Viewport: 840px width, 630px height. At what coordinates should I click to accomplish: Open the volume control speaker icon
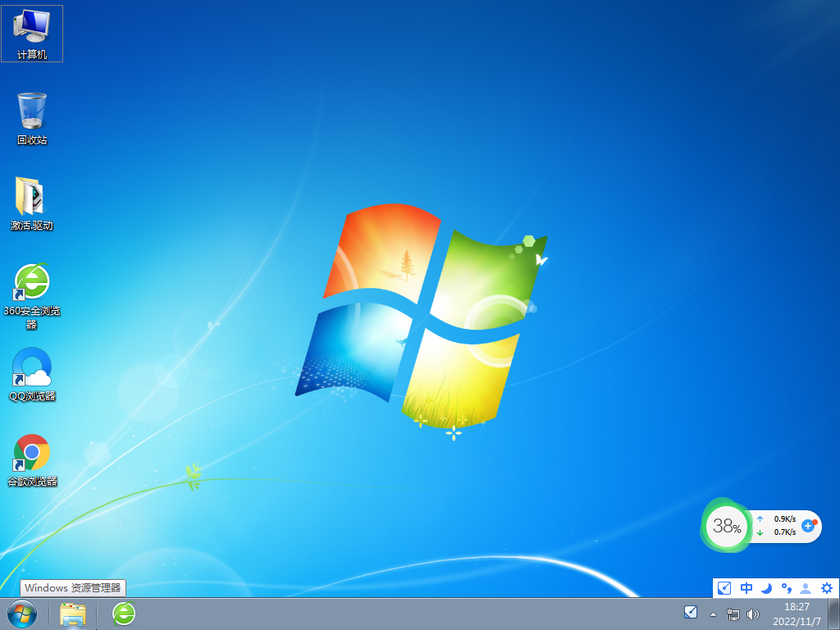753,614
